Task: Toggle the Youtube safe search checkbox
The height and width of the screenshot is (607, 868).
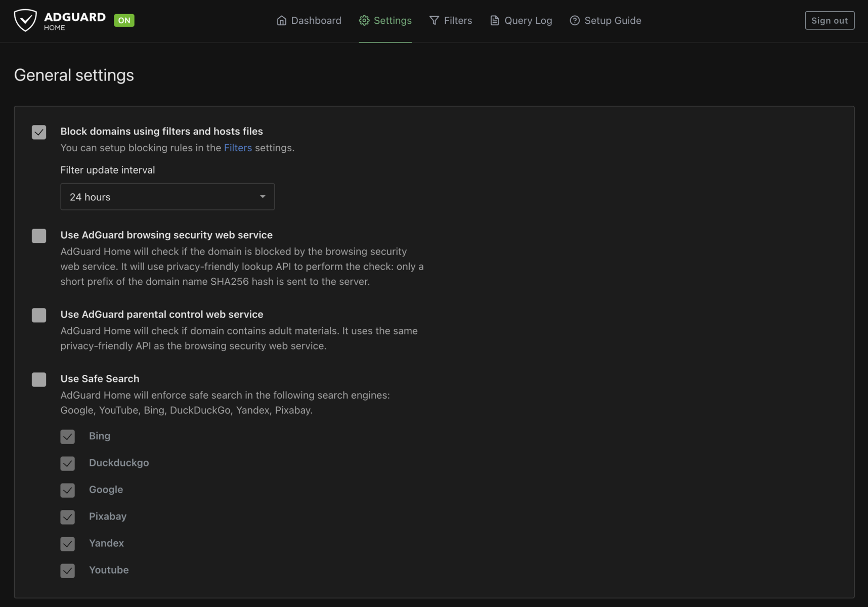Action: click(x=67, y=571)
